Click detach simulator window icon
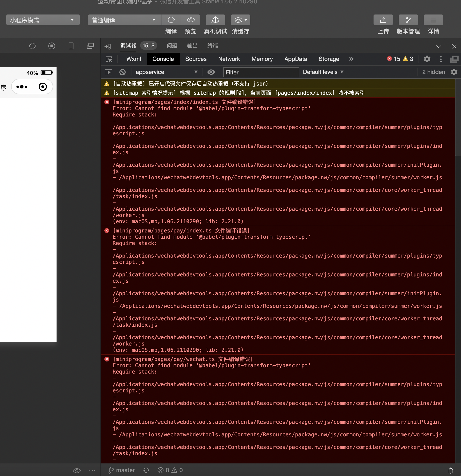The width and height of the screenshot is (461, 476). click(90, 46)
